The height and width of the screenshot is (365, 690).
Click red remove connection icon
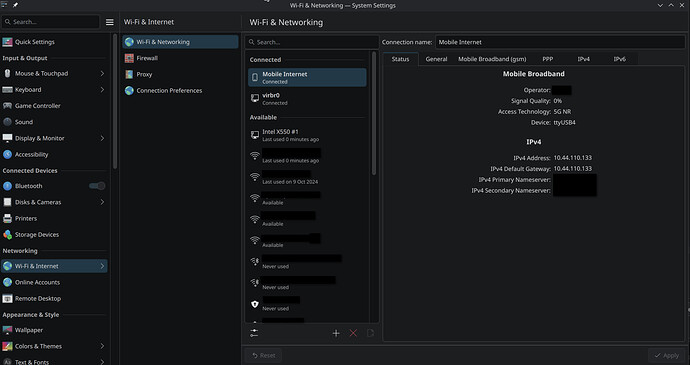point(353,333)
